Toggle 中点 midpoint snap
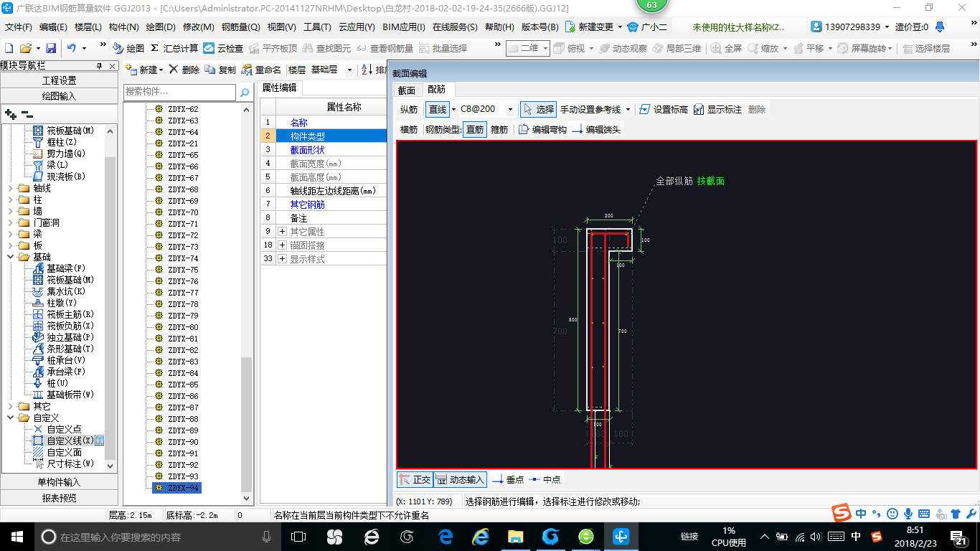 (545, 479)
